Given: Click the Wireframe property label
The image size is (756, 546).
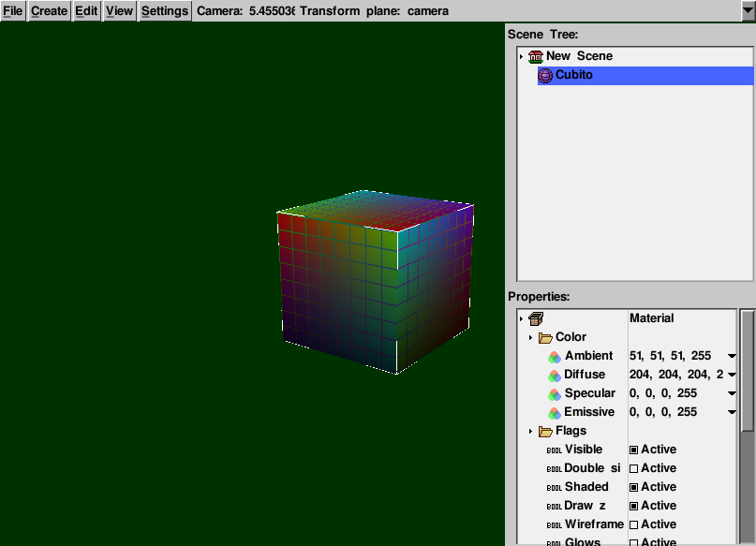Looking at the screenshot, I should click(594, 524).
